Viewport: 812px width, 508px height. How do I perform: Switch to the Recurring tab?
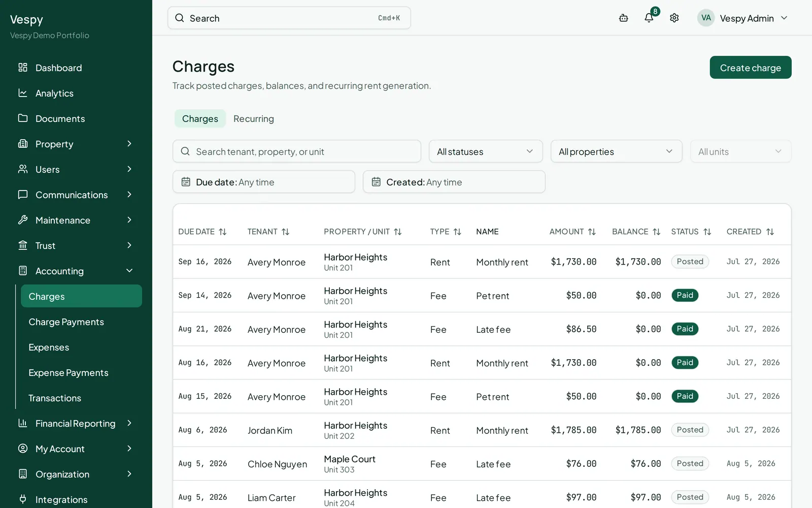pyautogui.click(x=254, y=118)
